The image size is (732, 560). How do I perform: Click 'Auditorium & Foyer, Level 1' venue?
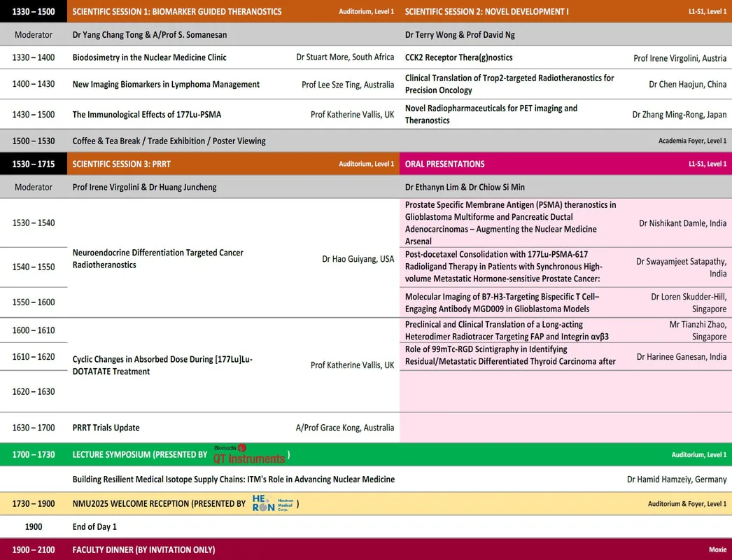[x=687, y=503]
